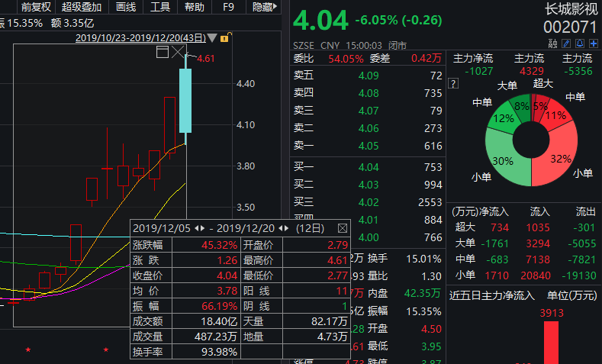Click the blue pencil note icon

click(x=566, y=43)
